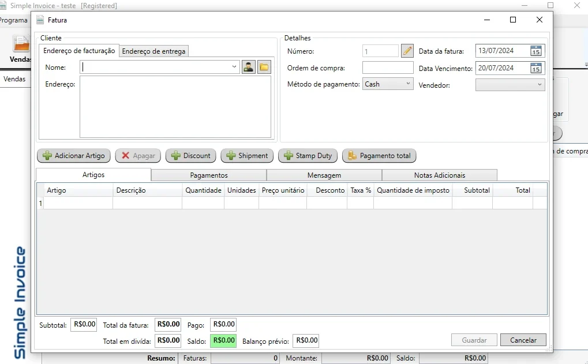
Task: Click the Subtotal value box at bottom
Action: pos(84,324)
